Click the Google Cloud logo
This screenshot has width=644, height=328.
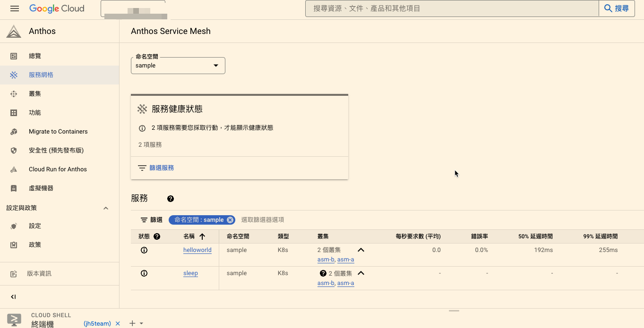[x=57, y=8]
